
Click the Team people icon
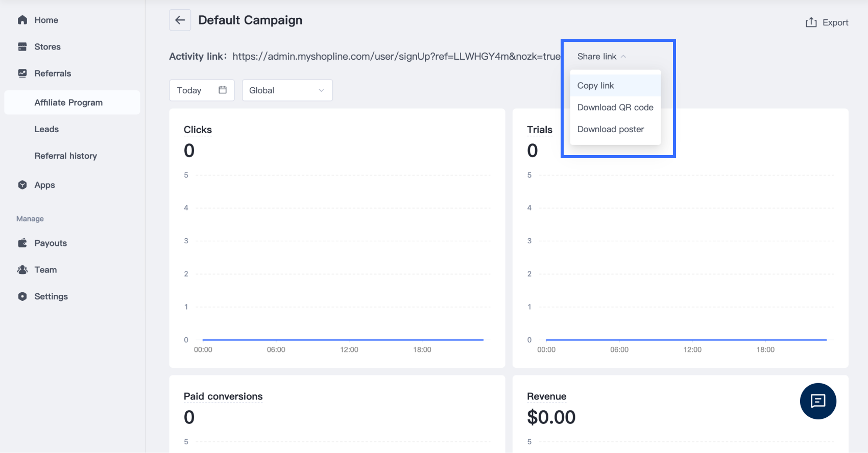(x=22, y=270)
